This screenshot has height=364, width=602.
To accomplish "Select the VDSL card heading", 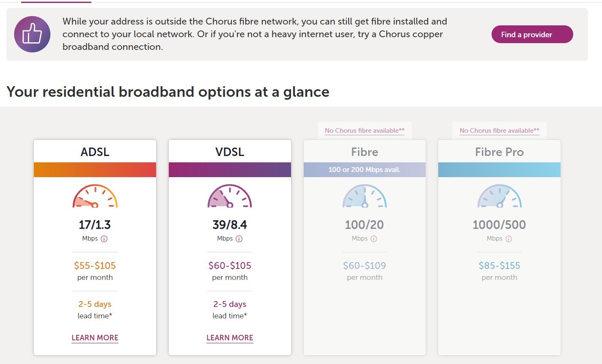I will [x=230, y=152].
